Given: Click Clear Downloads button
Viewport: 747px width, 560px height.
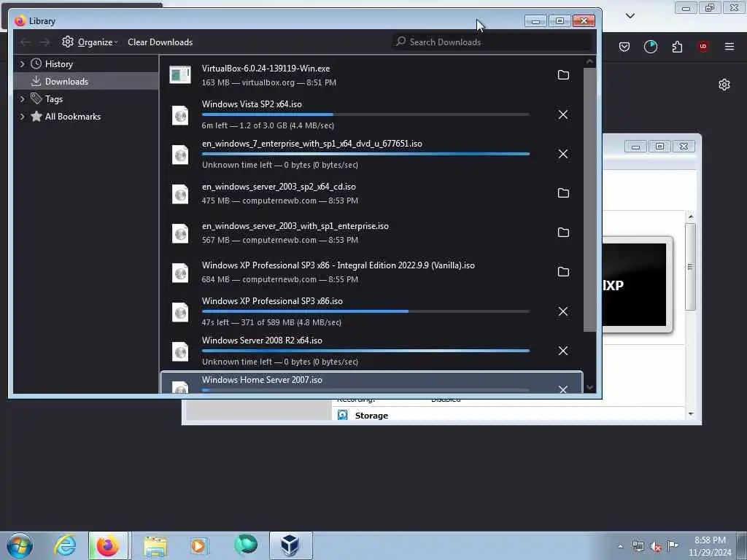Looking at the screenshot, I should 160,42.
